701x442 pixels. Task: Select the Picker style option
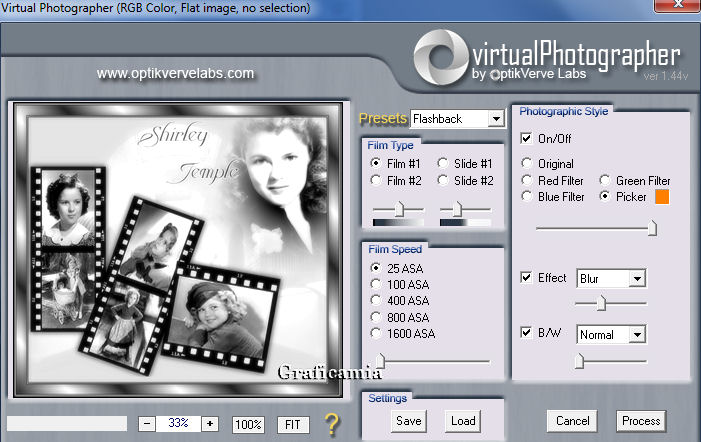pyautogui.click(x=604, y=196)
